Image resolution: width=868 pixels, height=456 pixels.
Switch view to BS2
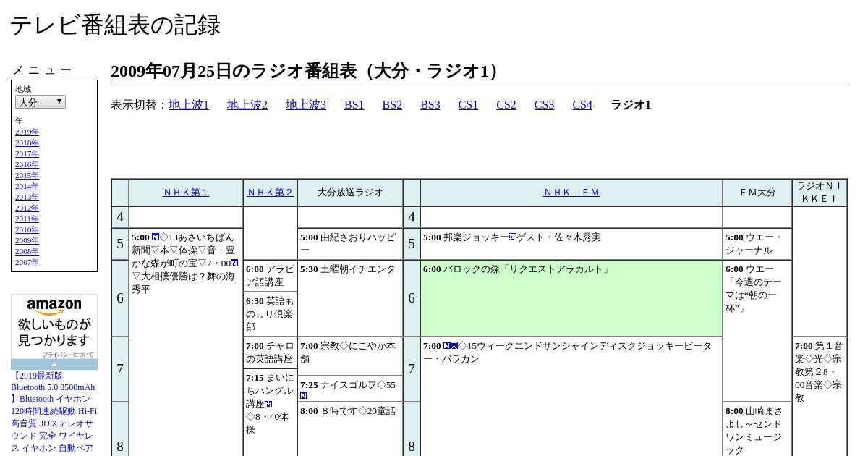(x=392, y=105)
